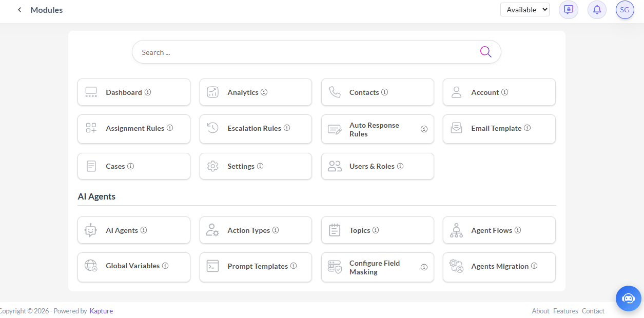The image size is (644, 318).
Task: Click info icon beside Configure Field Masking
Action: (424, 267)
